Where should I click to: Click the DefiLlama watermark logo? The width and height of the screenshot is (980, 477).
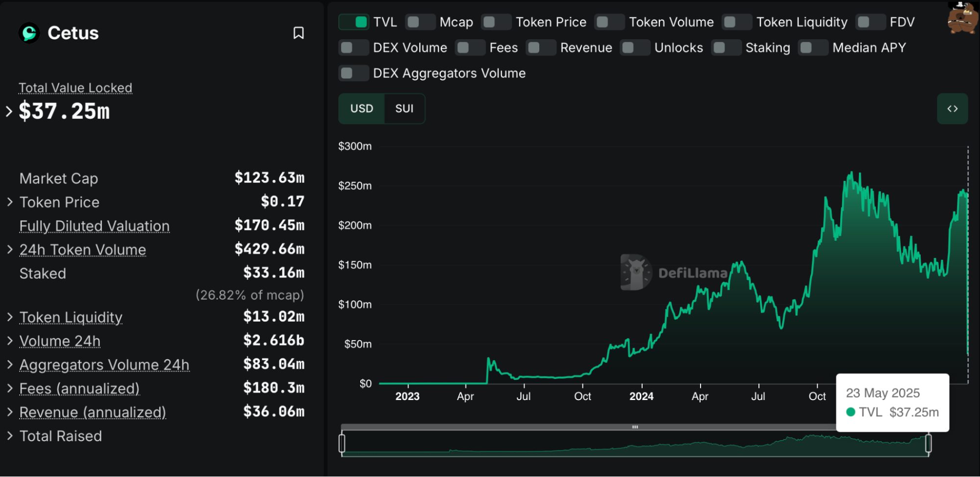tap(635, 273)
